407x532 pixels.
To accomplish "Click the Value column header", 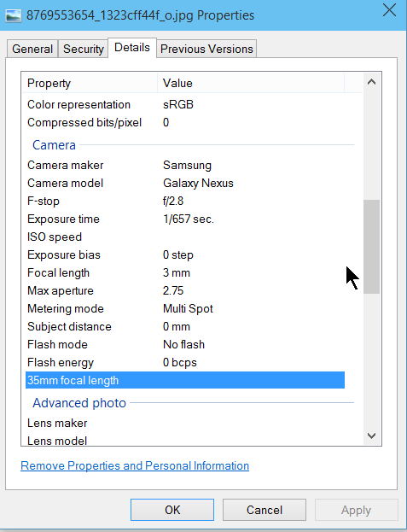I will [x=251, y=83].
